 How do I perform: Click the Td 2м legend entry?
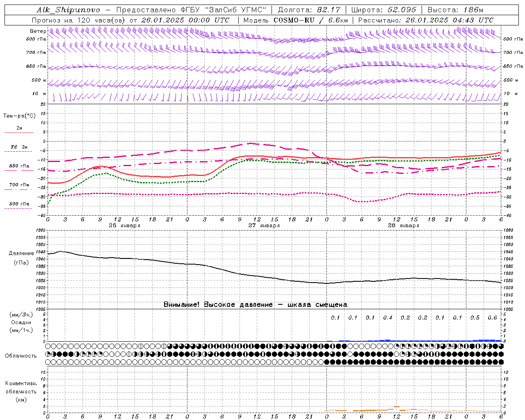[19, 147]
